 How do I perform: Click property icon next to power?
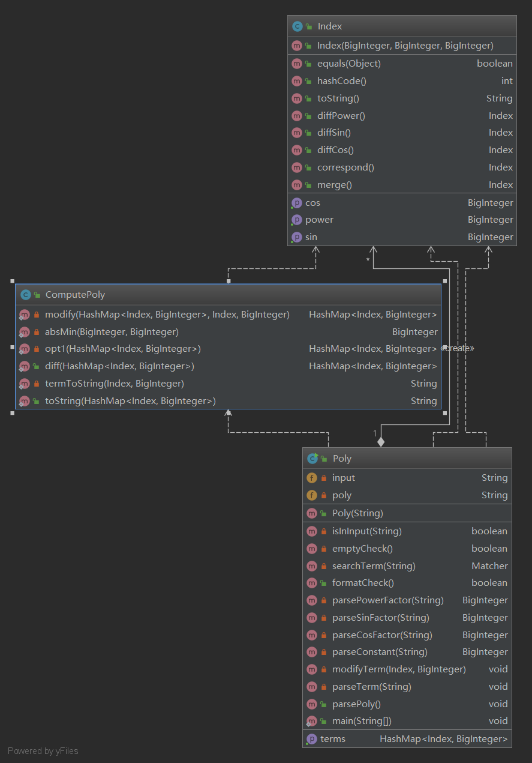296,220
